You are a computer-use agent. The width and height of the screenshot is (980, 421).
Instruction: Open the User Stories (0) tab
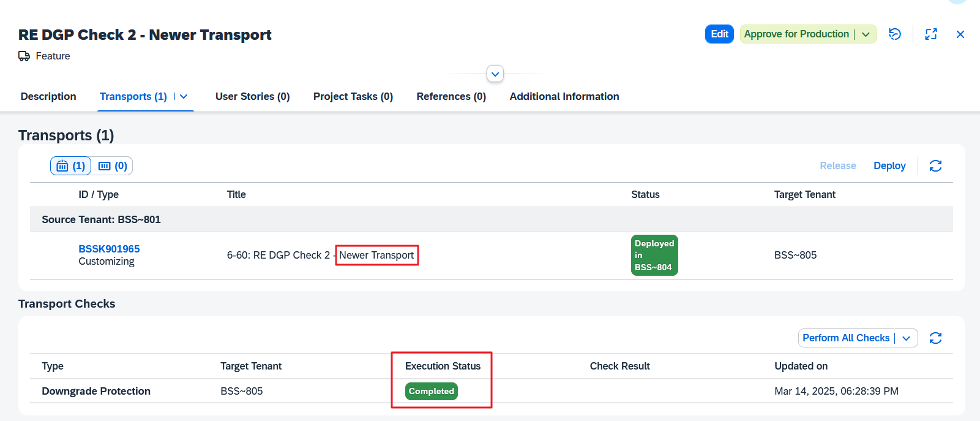[252, 97]
